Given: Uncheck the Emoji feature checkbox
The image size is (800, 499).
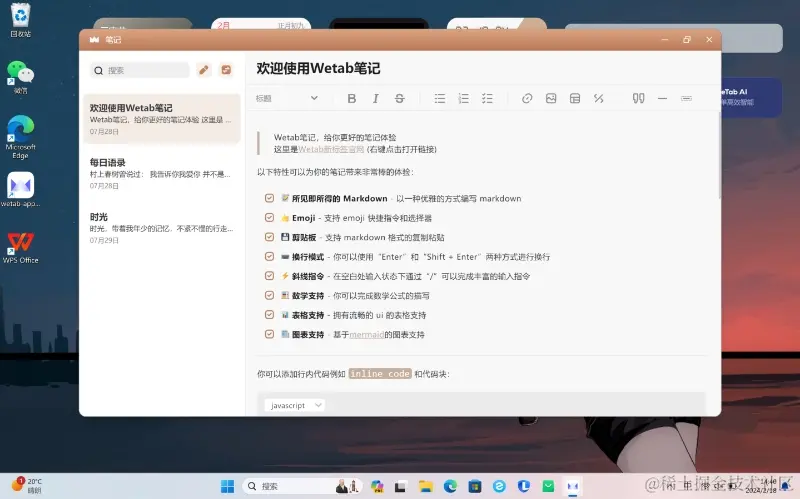Looking at the screenshot, I should coord(269,217).
